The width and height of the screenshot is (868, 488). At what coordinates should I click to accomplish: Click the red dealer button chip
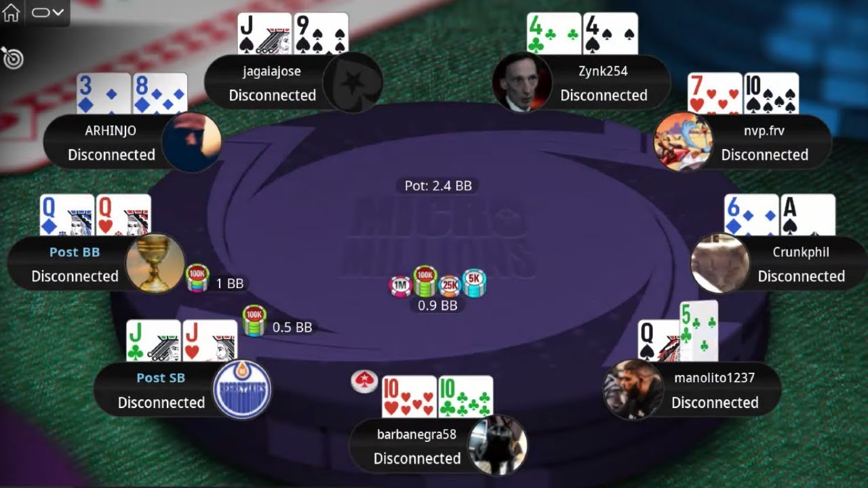pos(364,382)
